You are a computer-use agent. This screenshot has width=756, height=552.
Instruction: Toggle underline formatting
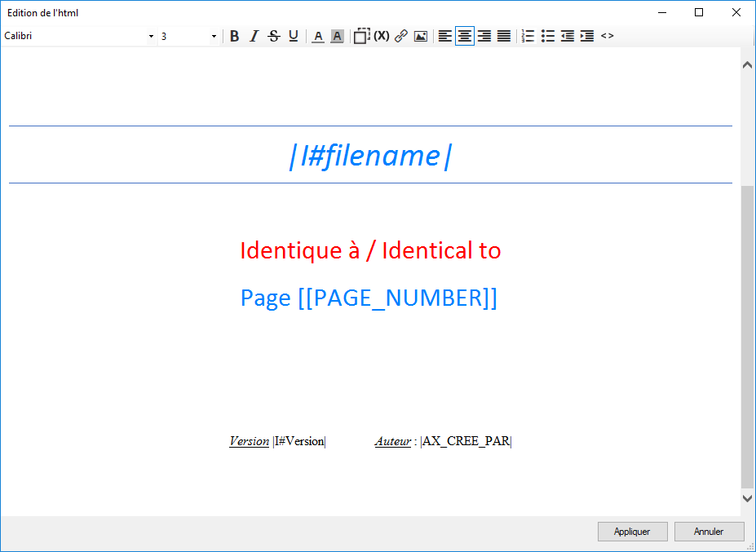(293, 36)
